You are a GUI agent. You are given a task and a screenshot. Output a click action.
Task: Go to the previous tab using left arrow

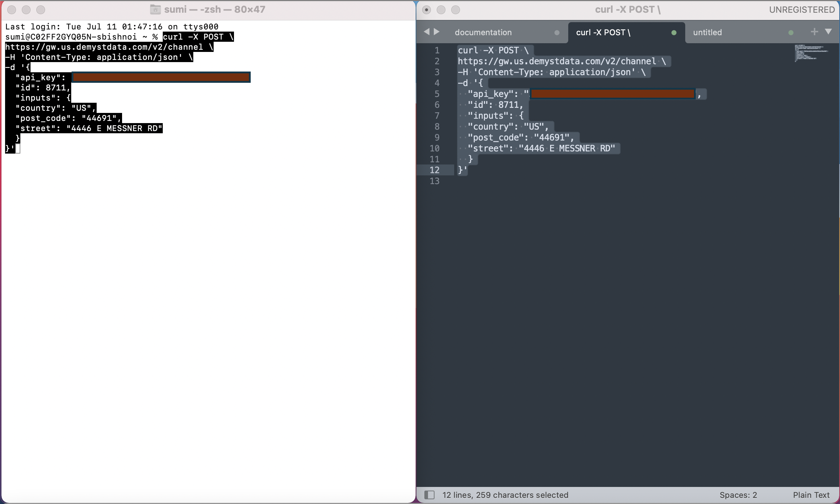coord(427,32)
